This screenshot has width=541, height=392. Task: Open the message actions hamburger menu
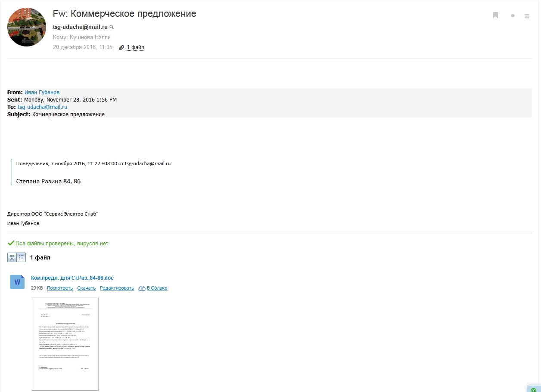(x=527, y=16)
